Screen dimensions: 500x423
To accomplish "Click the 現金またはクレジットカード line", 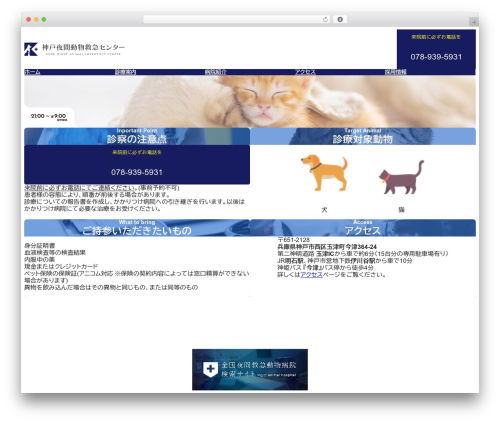I will (61, 266).
